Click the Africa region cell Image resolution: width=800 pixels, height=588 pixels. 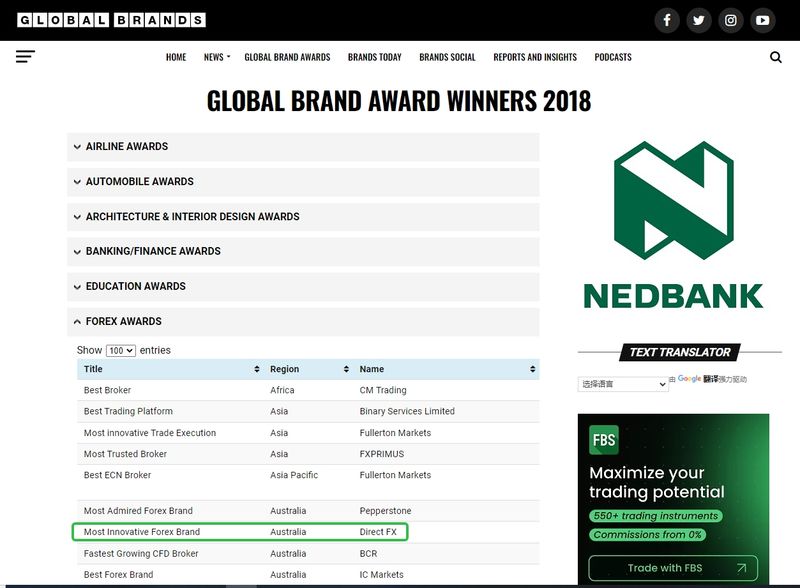tap(282, 390)
